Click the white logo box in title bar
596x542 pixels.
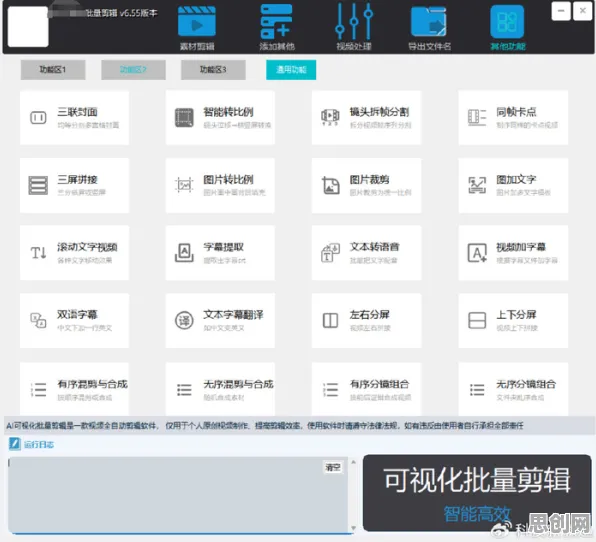tap(28, 27)
